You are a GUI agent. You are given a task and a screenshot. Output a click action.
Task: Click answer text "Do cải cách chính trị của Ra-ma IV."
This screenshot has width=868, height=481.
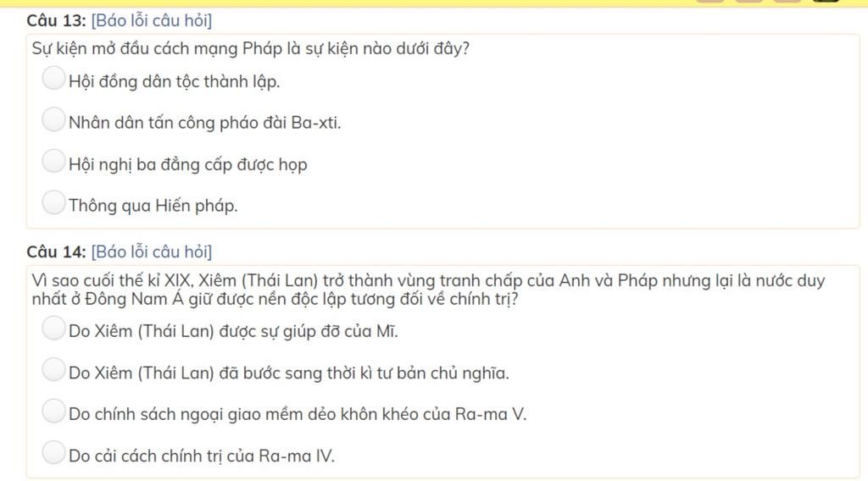click(x=202, y=456)
